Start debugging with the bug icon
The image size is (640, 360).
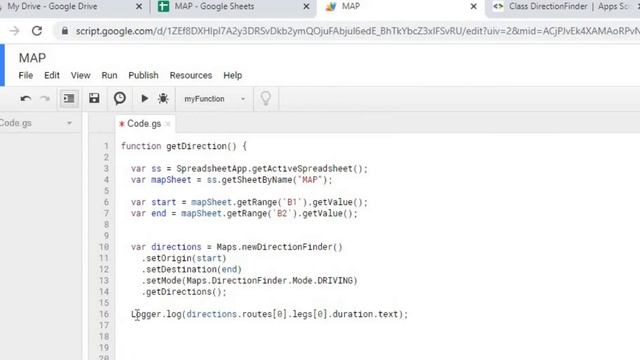(163, 98)
